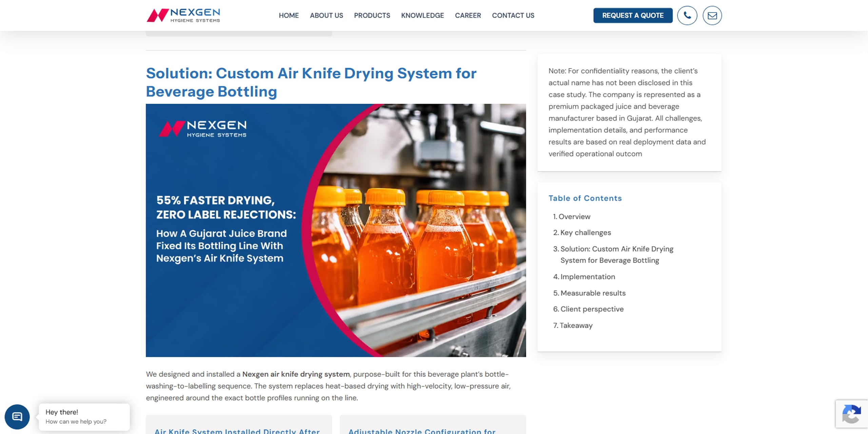Click the REQUEST A QUOTE button

click(x=633, y=15)
